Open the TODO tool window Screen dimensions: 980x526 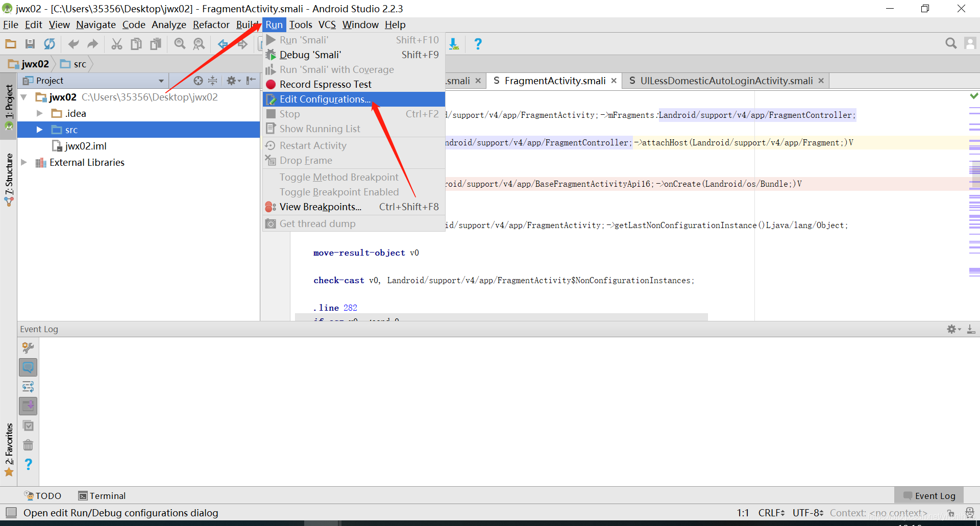(x=43, y=496)
